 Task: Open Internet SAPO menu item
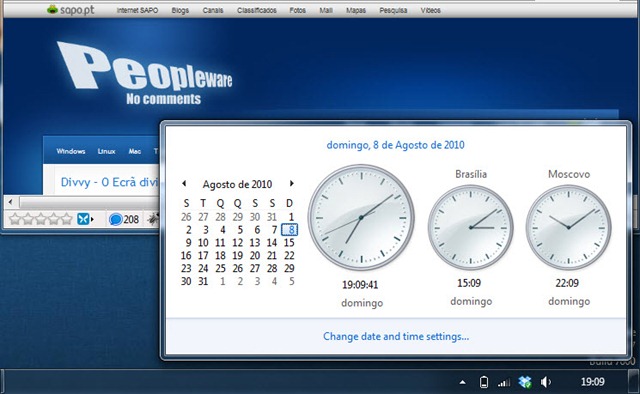point(137,11)
